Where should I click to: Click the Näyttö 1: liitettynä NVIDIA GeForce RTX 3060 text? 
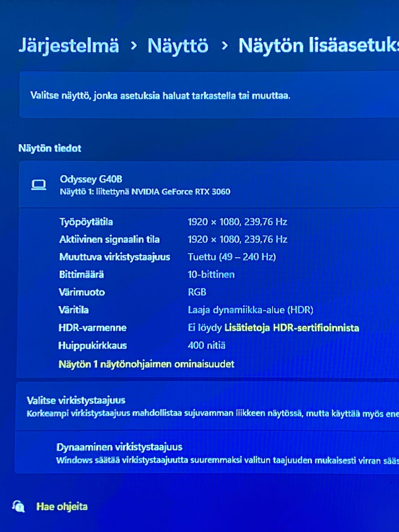[x=145, y=192]
